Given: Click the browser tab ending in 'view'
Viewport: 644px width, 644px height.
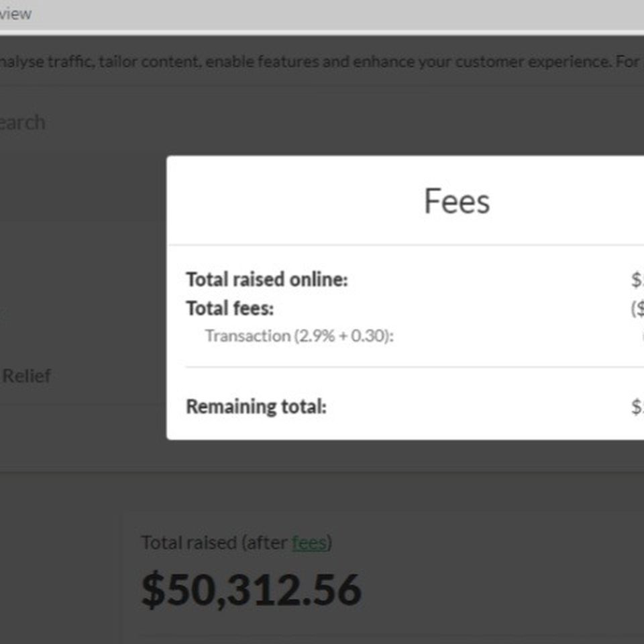Looking at the screenshot, I should tap(16, 14).
